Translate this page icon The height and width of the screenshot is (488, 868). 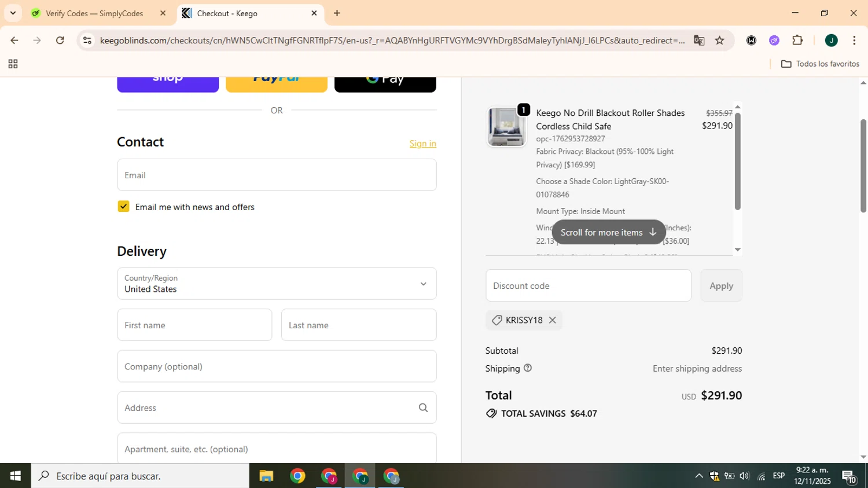(699, 40)
